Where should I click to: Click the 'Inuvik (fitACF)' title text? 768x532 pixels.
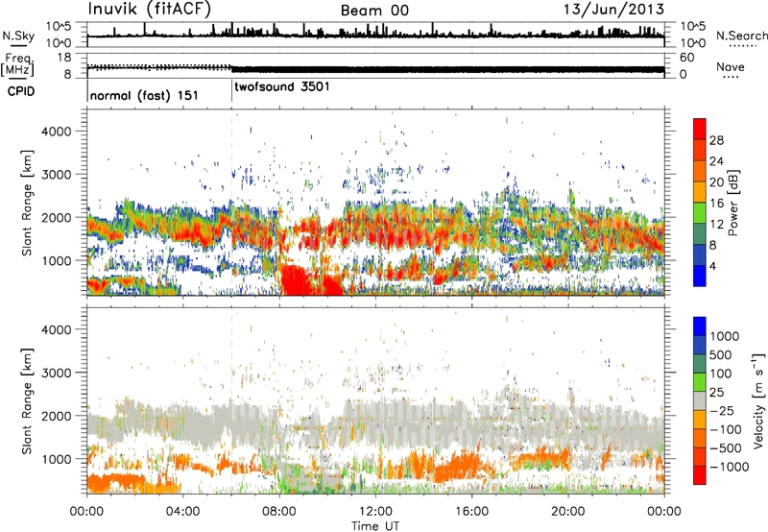click(150, 9)
